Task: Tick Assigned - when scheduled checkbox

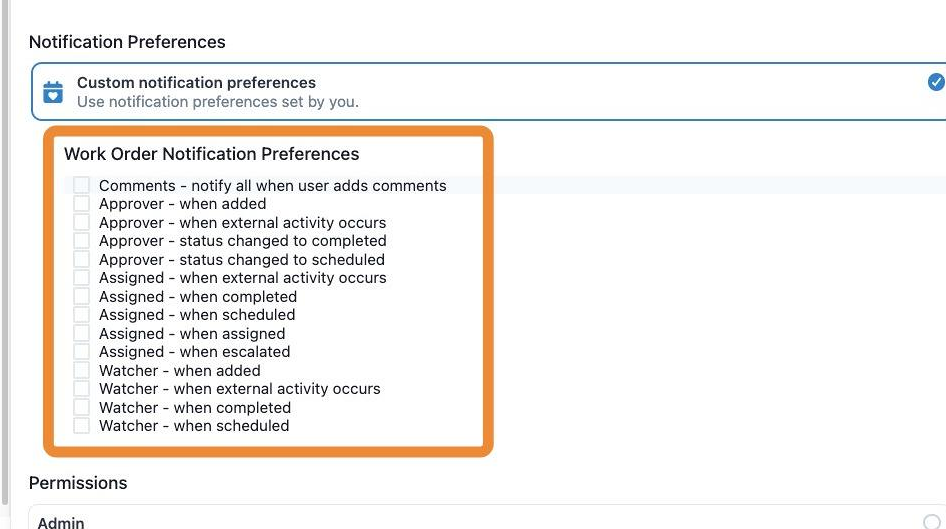Action: (x=81, y=314)
